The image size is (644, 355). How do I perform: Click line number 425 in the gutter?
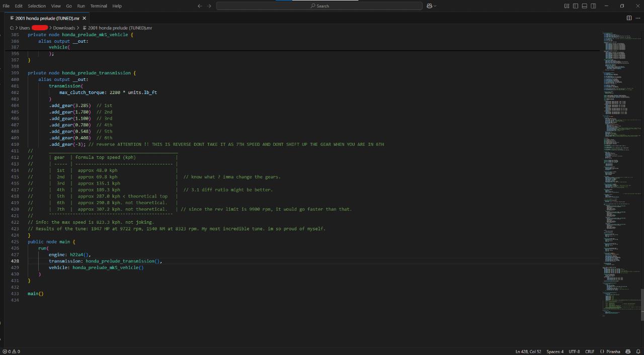click(x=15, y=242)
